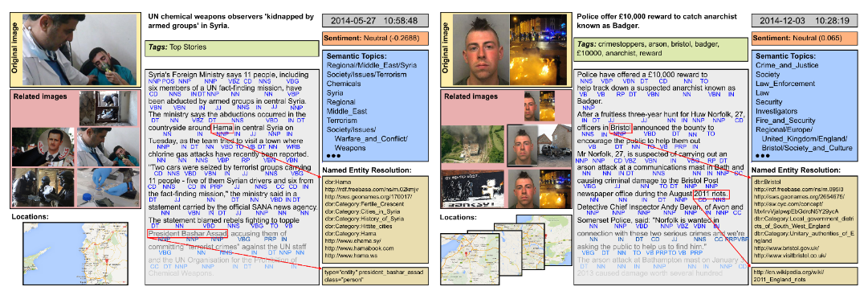This screenshot has width=868, height=295.
Task: Click President Bashar Assad in the article text
Action: (x=187, y=233)
